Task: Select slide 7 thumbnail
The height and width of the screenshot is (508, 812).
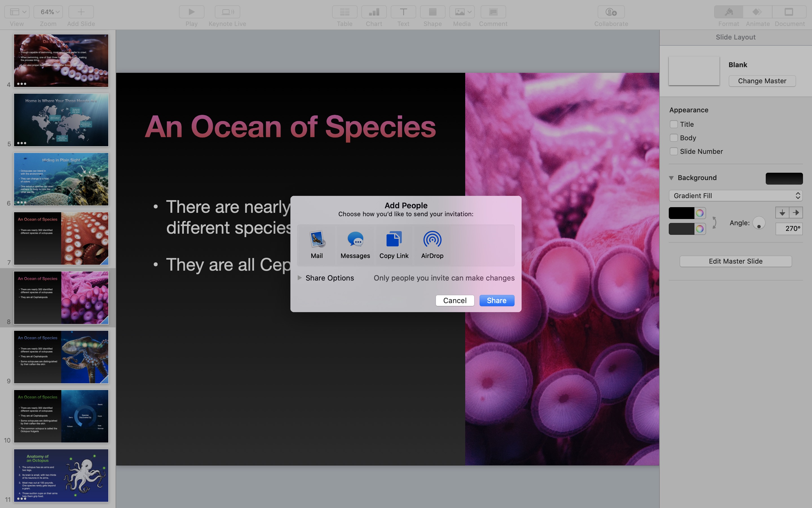Action: (x=61, y=238)
